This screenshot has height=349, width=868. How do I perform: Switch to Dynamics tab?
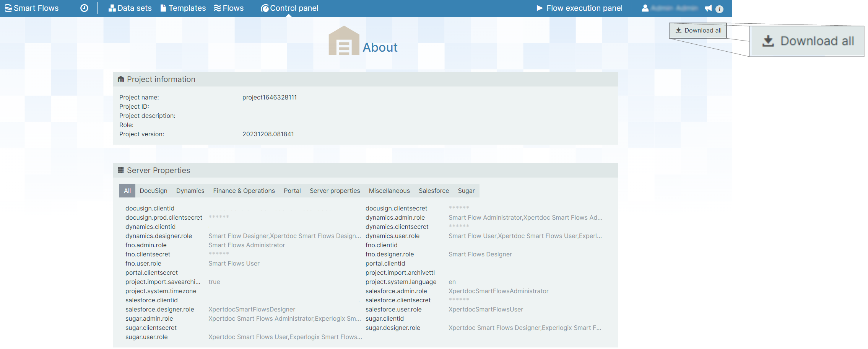click(x=190, y=191)
